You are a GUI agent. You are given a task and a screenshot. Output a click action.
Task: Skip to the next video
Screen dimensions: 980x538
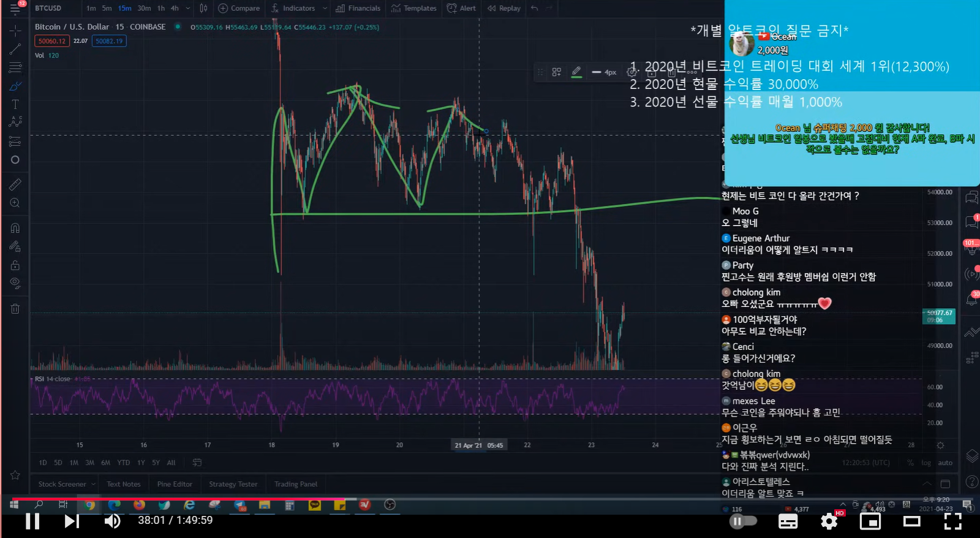(72, 521)
